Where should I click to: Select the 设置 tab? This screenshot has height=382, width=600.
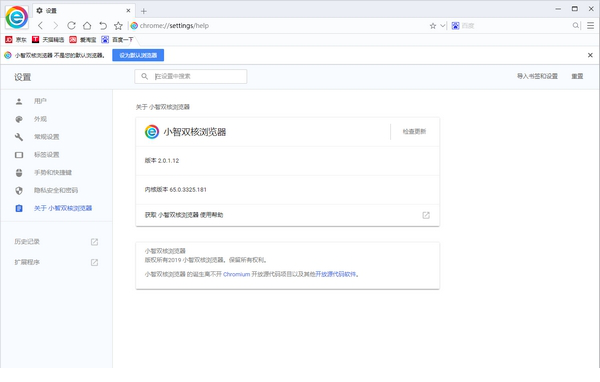[x=84, y=11]
